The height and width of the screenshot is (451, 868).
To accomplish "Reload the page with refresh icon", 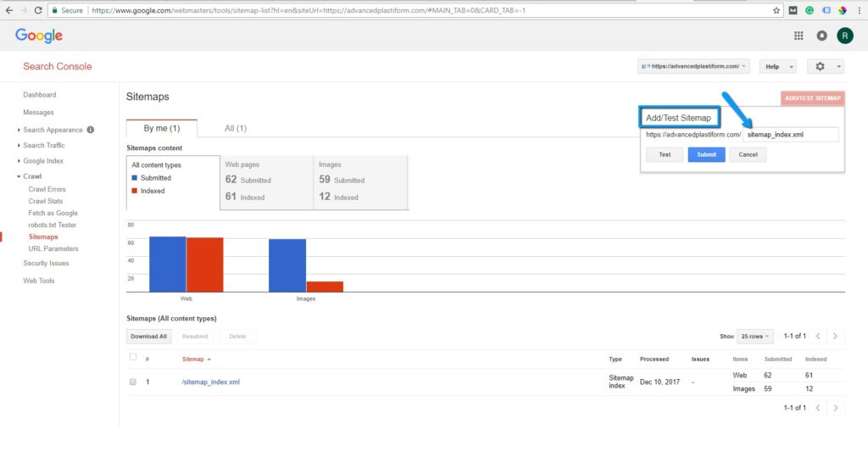I will click(38, 10).
